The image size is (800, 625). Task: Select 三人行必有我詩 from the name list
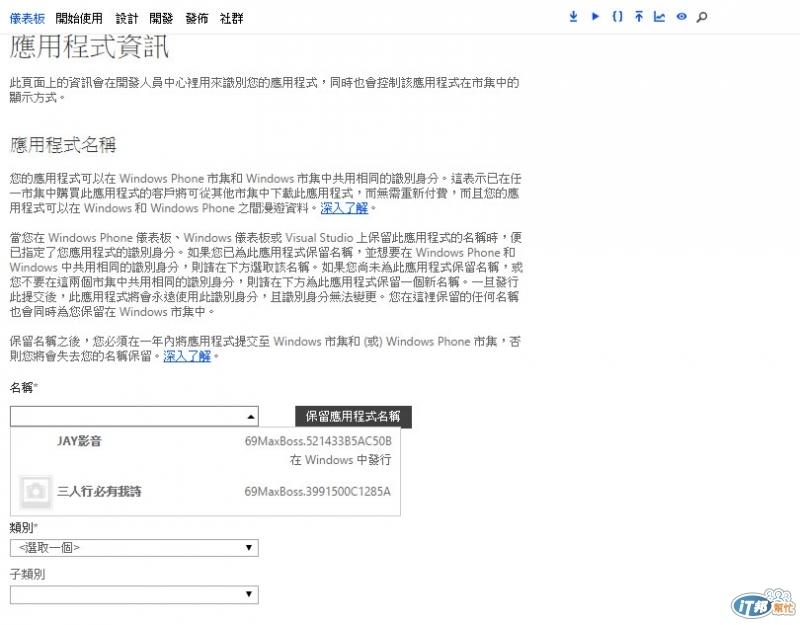pos(99,491)
